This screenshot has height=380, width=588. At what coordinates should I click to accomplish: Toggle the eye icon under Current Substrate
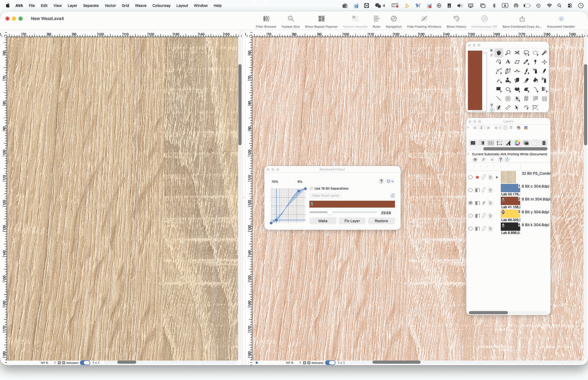[x=475, y=159]
